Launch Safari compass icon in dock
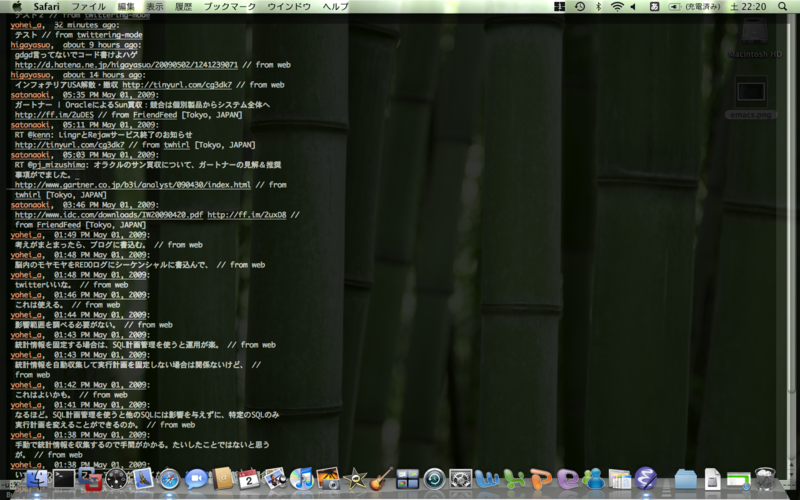 pos(169,480)
